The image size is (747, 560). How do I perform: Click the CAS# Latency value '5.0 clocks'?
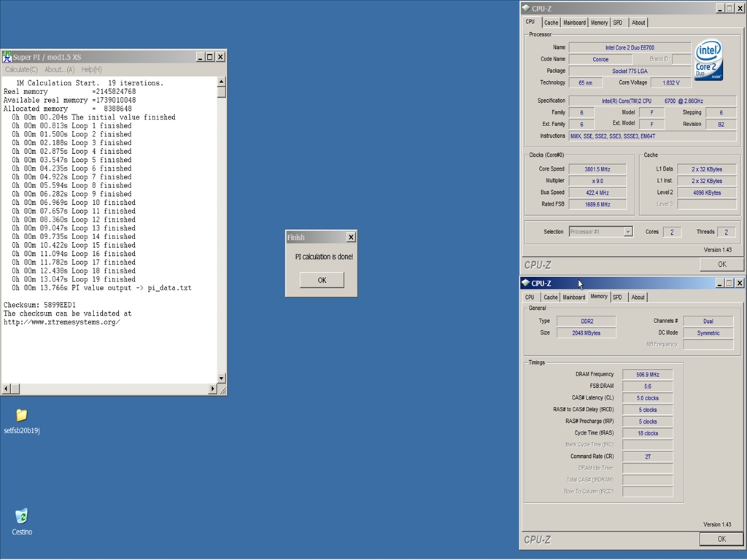[x=648, y=398]
